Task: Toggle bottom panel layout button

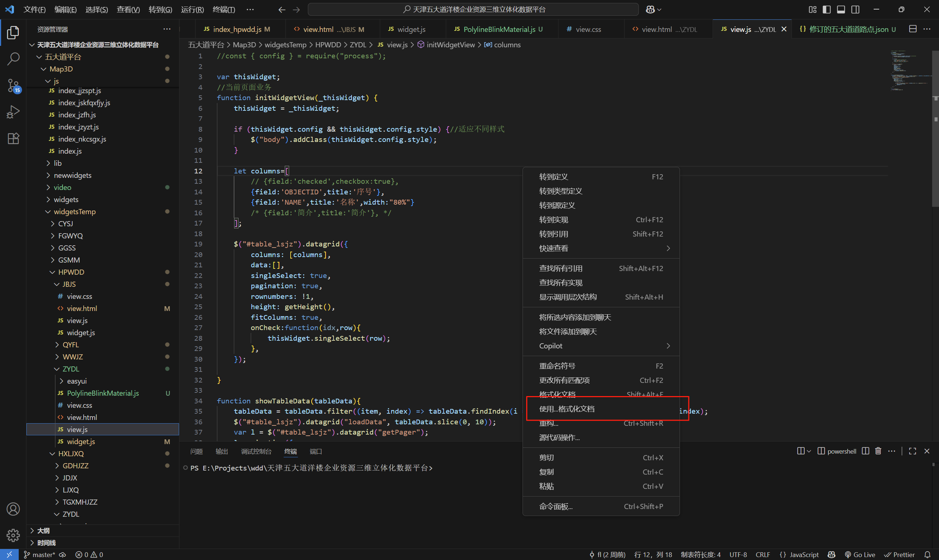Action: pos(841,10)
